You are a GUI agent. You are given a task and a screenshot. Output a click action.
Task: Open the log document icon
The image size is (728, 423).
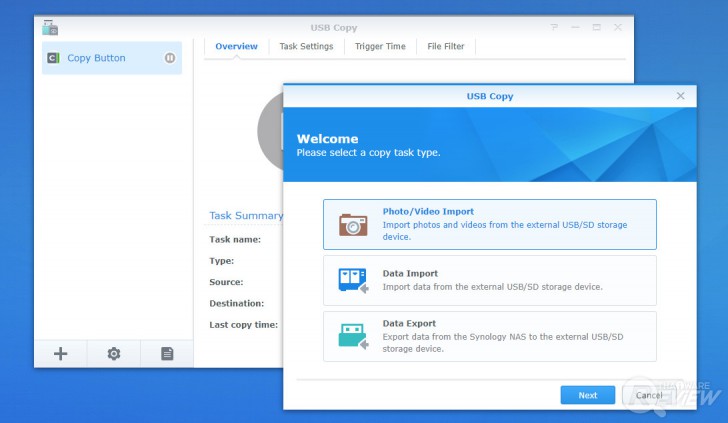click(x=167, y=354)
